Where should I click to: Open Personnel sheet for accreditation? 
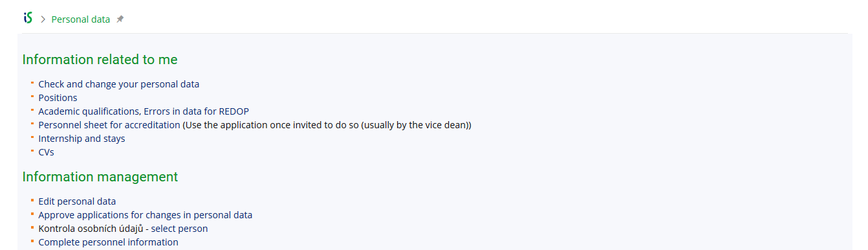click(x=109, y=125)
